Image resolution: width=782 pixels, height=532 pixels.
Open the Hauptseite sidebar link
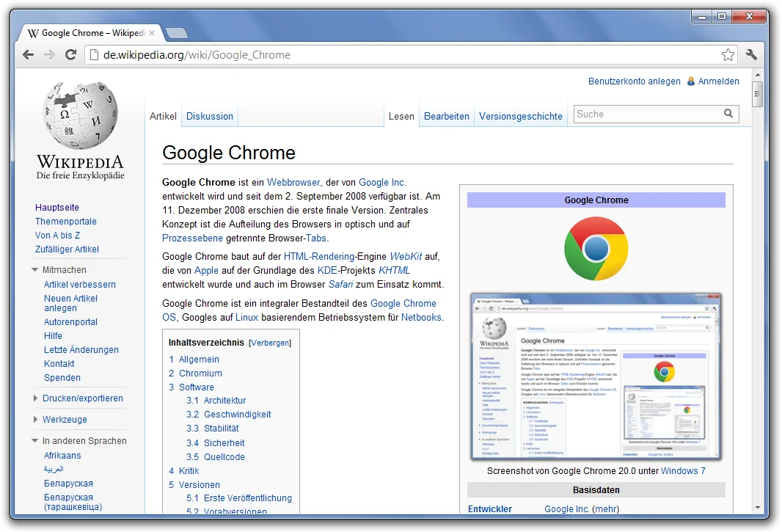[x=57, y=207]
